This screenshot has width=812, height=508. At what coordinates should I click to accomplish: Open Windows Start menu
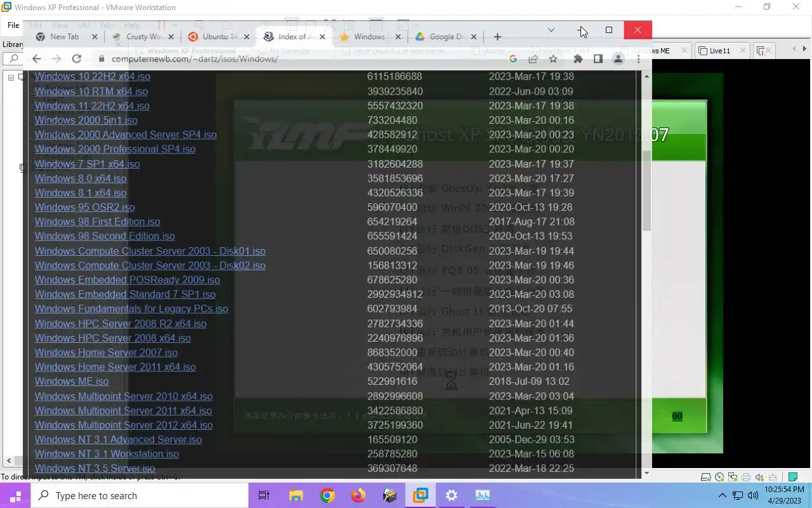[x=15, y=496]
